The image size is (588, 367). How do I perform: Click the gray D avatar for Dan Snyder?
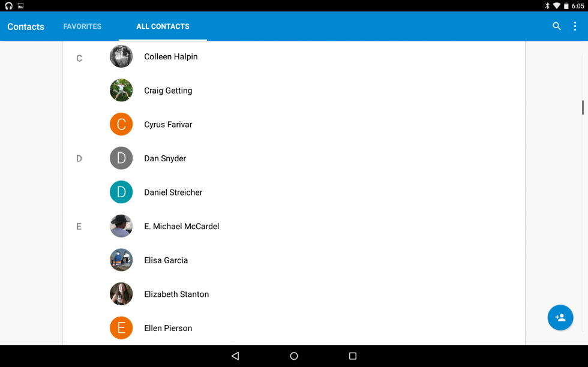click(121, 158)
